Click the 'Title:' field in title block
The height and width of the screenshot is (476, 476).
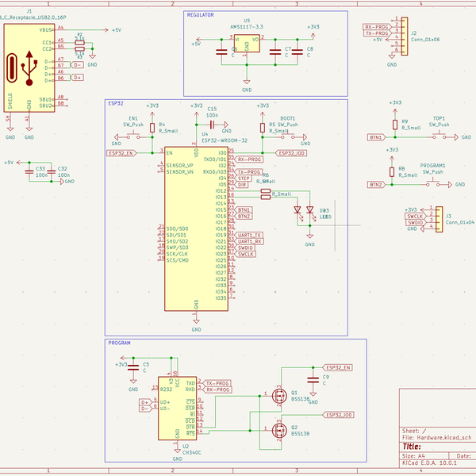[x=411, y=447]
